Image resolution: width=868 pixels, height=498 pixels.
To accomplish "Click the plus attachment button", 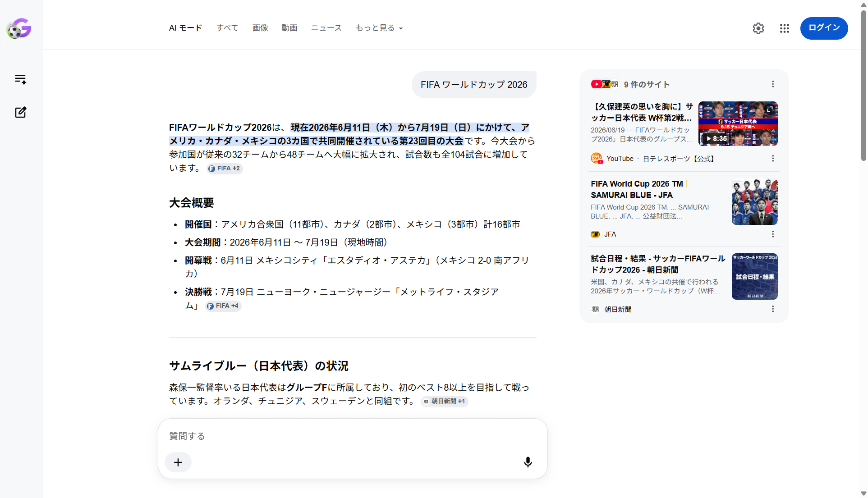I will pyautogui.click(x=178, y=462).
